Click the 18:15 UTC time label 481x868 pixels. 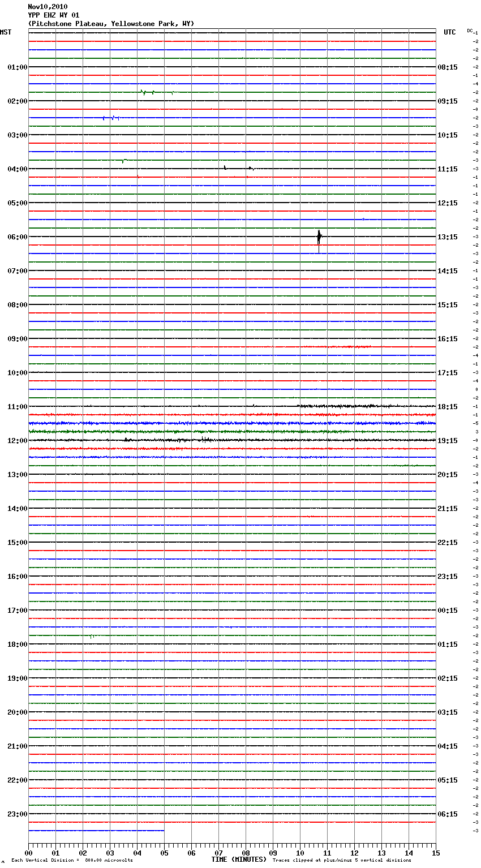pos(448,407)
